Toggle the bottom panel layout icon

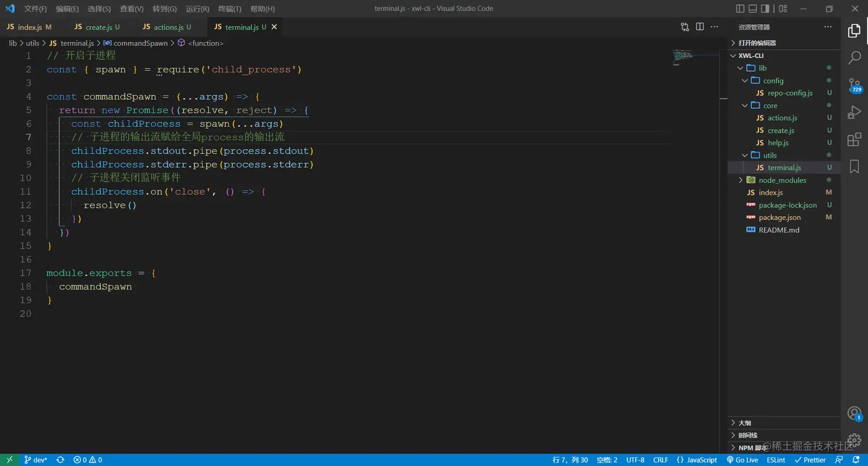coord(753,9)
